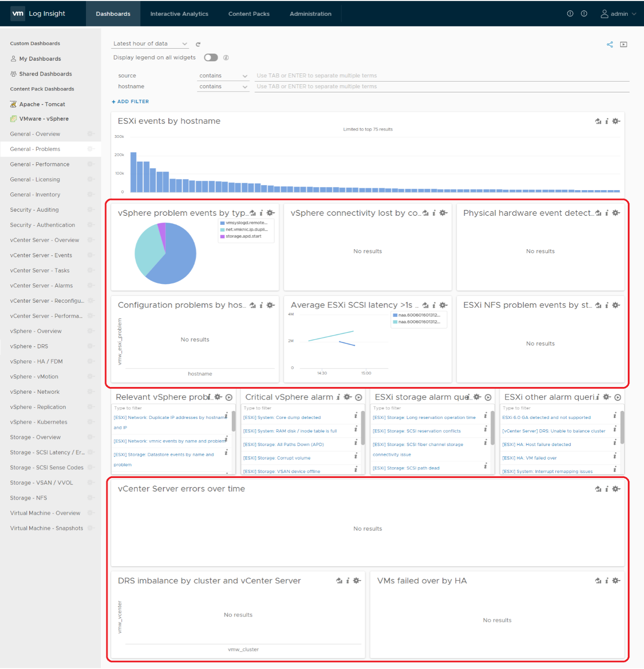Switch to Dashboards tab
Image resolution: width=644 pixels, height=669 pixels.
point(113,14)
